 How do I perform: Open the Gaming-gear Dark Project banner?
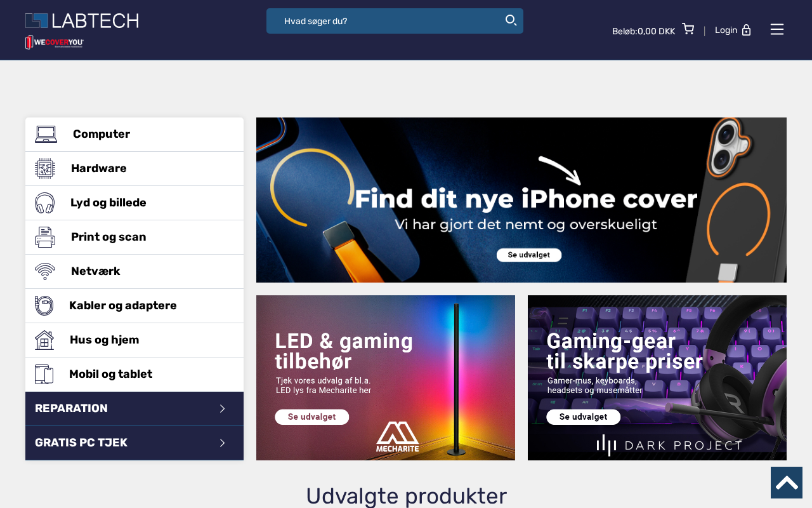[657, 378]
